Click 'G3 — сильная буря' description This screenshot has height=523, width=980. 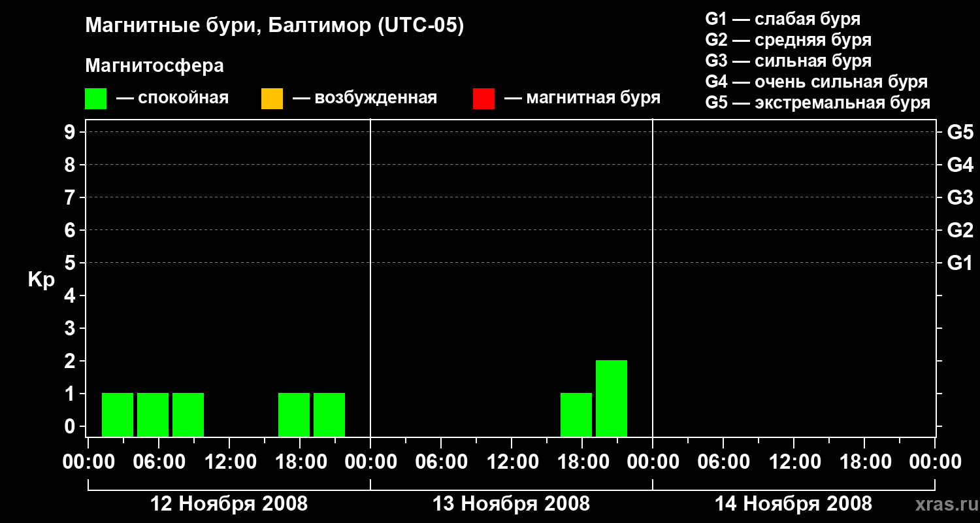click(x=788, y=61)
